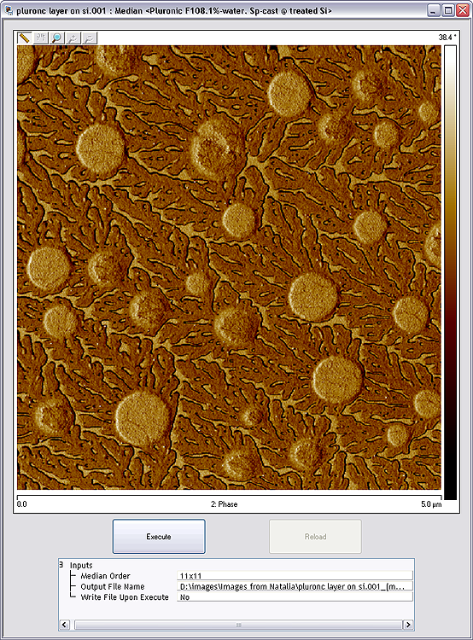Click the zoom in (plus) icon
The height and width of the screenshot is (640, 473).
coord(73,38)
